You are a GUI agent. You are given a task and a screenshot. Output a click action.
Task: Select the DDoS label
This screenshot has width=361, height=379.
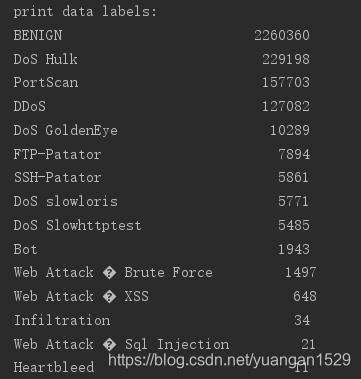click(30, 107)
